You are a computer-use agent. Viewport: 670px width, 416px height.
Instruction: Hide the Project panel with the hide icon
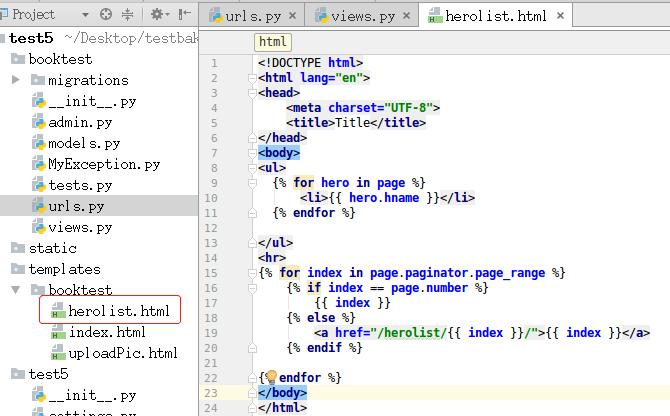185,15
